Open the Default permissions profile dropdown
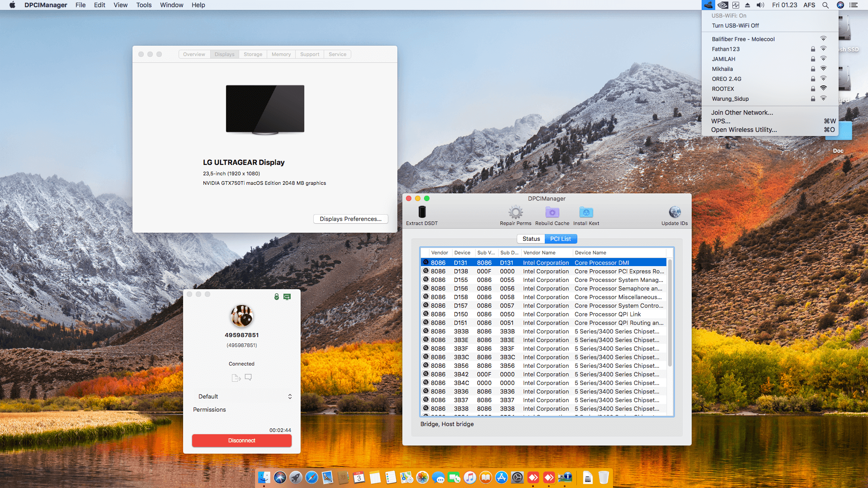The height and width of the screenshot is (488, 868). [244, 396]
